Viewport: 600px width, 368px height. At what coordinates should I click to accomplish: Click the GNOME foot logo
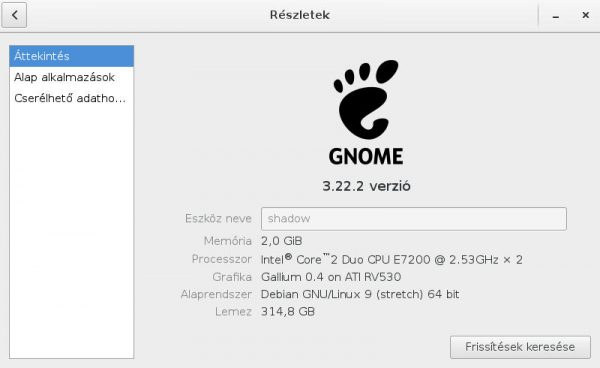point(366,99)
